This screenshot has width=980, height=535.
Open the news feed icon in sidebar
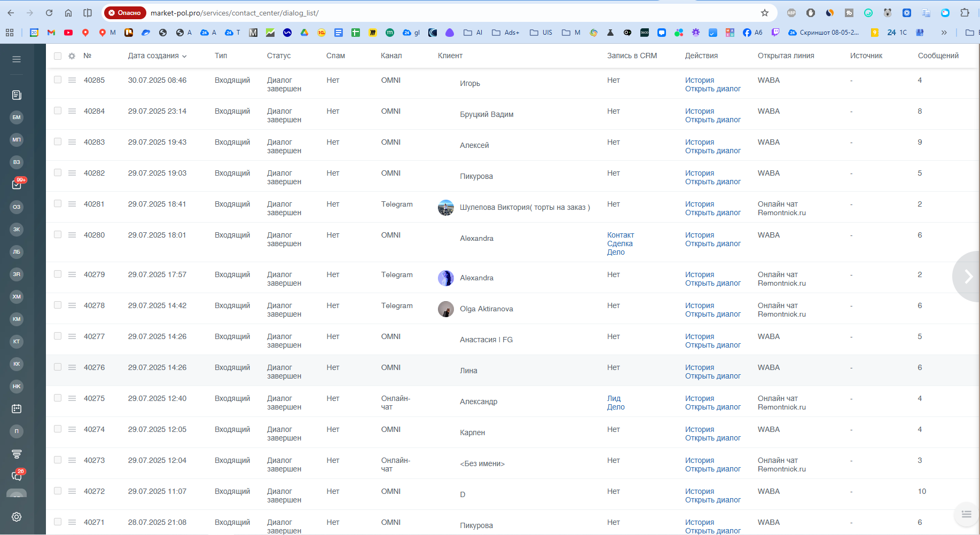(x=17, y=95)
